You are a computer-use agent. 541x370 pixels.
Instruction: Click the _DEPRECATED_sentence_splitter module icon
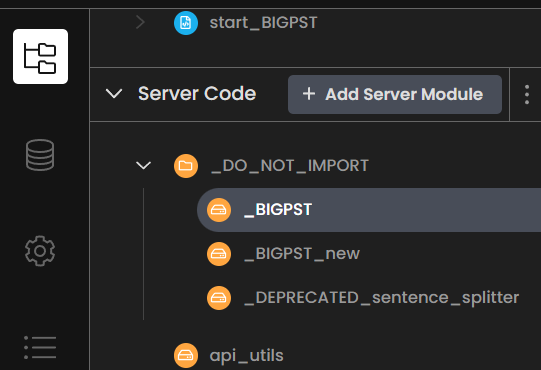[219, 298]
